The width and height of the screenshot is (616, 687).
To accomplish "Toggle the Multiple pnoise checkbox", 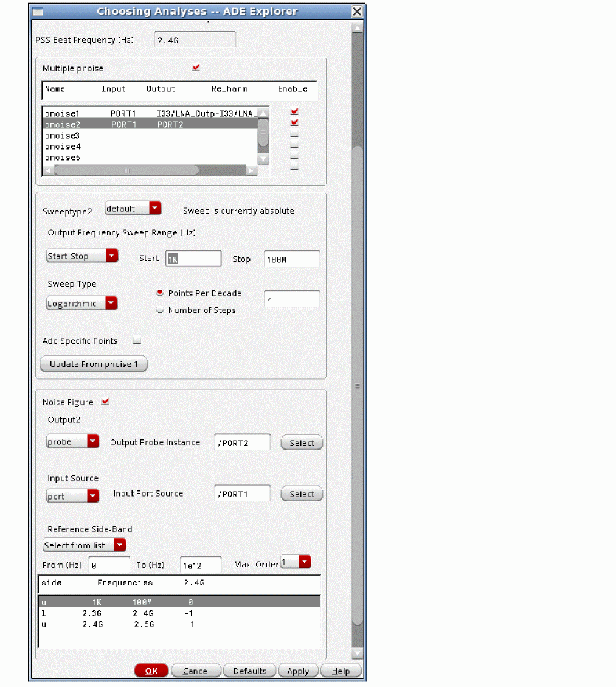I will 196,68.
